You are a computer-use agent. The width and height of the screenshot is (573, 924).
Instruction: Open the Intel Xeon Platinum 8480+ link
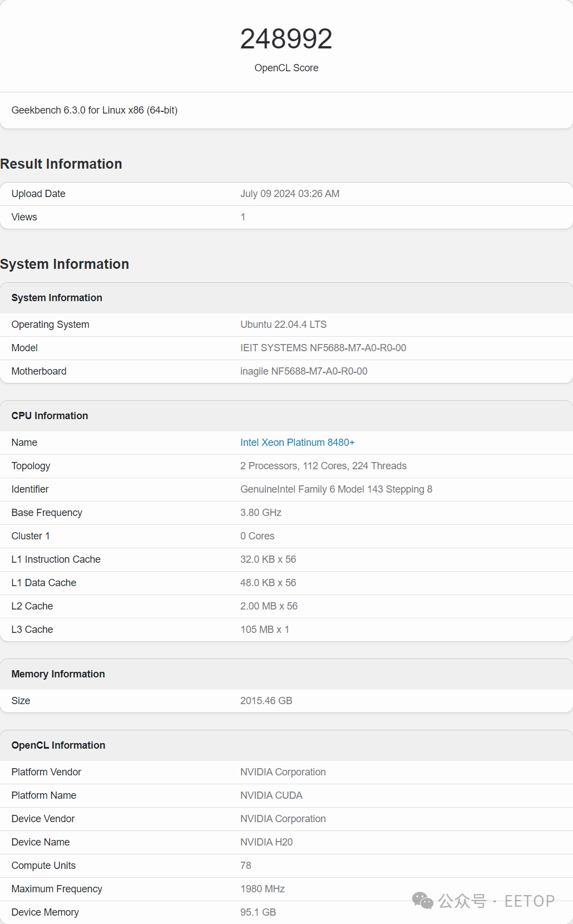tap(297, 443)
